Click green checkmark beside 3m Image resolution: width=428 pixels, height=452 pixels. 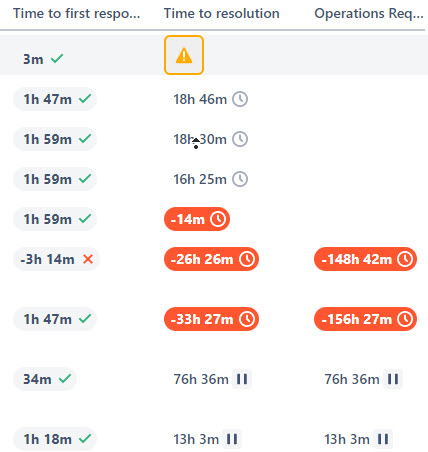57,59
